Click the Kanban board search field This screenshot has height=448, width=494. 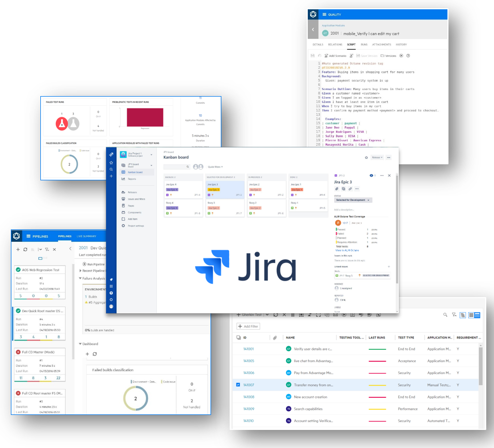177,167
